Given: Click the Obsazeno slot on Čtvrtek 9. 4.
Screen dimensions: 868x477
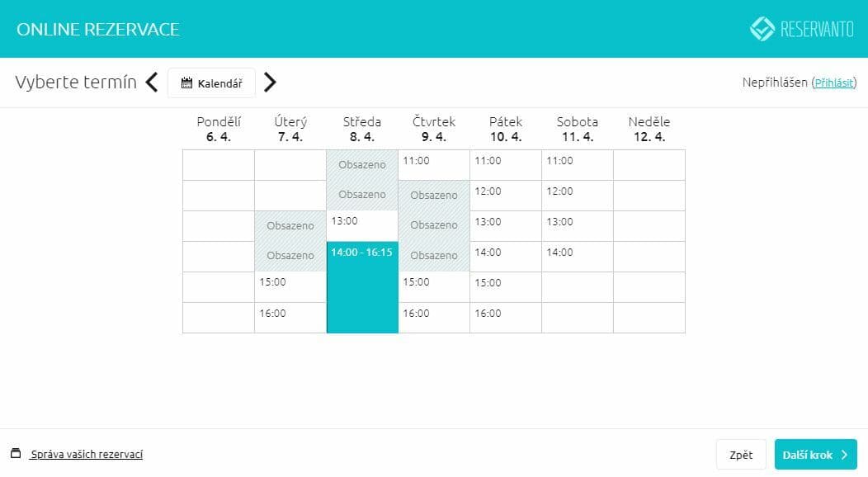Looking at the screenshot, I should [433, 195].
